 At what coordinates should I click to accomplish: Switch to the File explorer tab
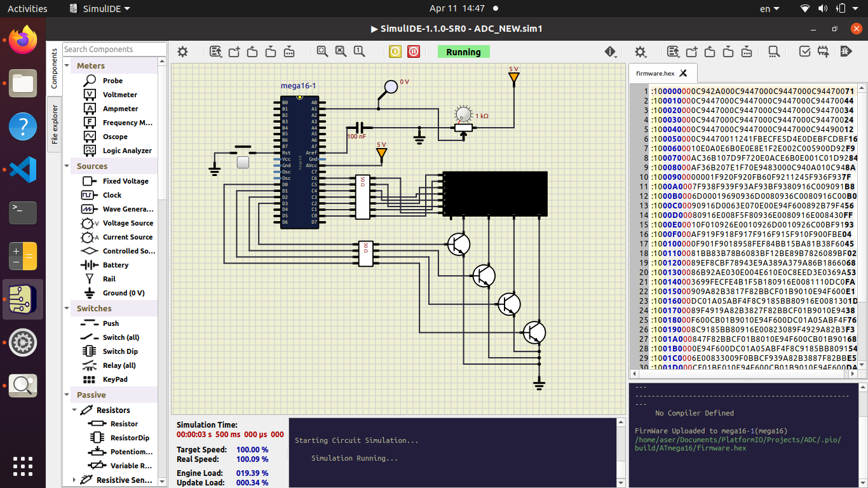click(55, 124)
